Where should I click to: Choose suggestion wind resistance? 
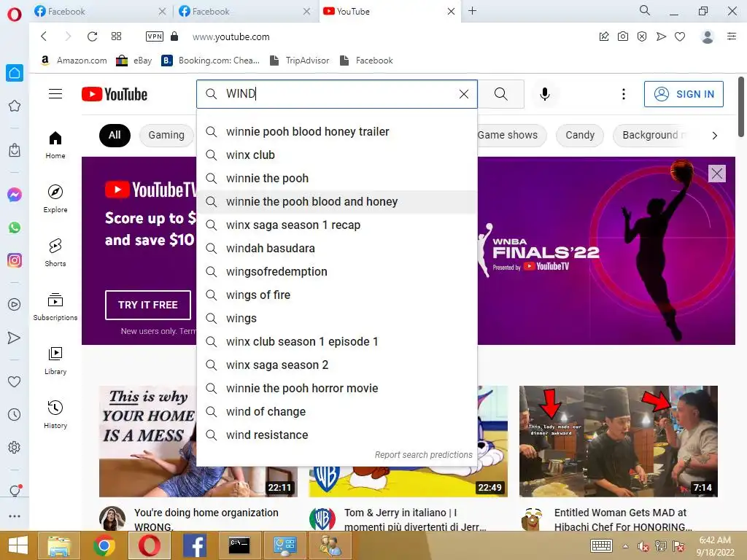pyautogui.click(x=337, y=435)
